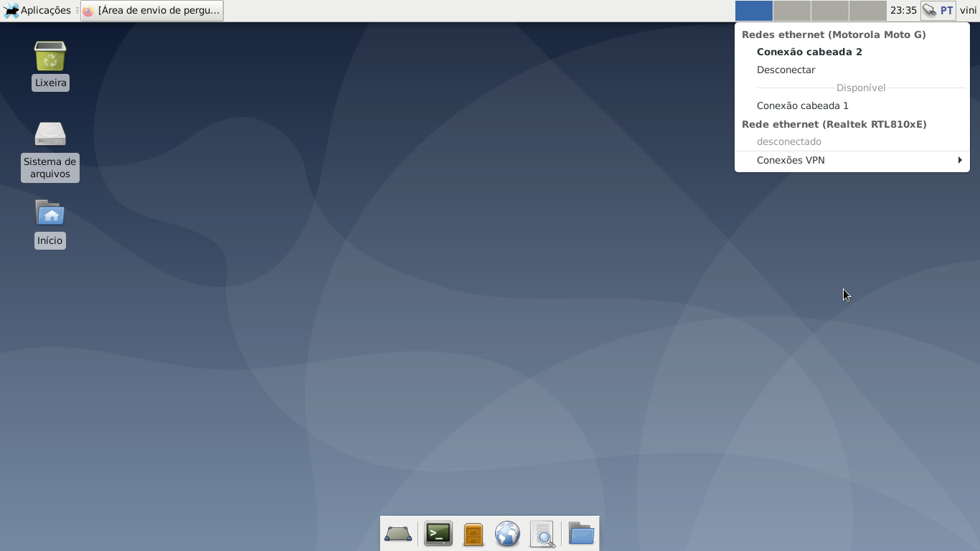Click the Xfce mouse logo icon
Image resolution: width=980 pixels, height=551 pixels.
click(11, 10)
